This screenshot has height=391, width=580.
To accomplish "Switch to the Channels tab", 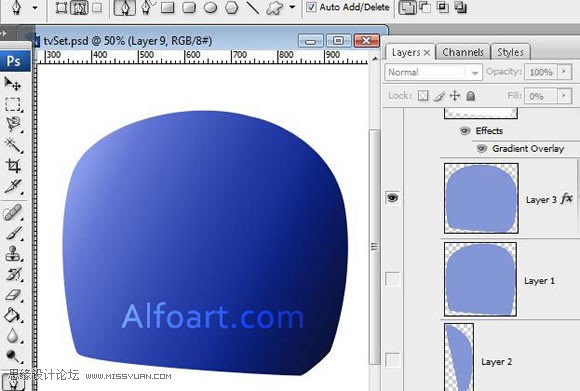I will [x=463, y=53].
